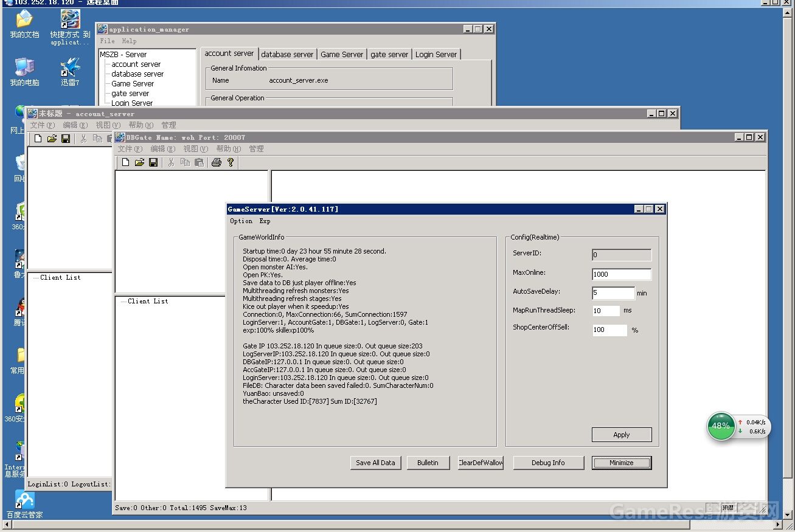795x532 pixels.
Task: Switch to the Game Server tab
Action: pyautogui.click(x=342, y=54)
